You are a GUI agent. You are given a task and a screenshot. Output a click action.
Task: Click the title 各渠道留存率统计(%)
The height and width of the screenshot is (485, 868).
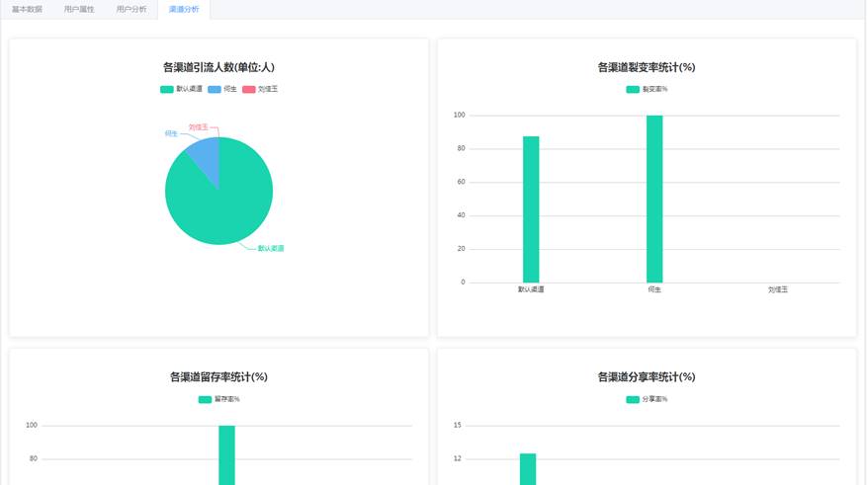pyautogui.click(x=218, y=377)
